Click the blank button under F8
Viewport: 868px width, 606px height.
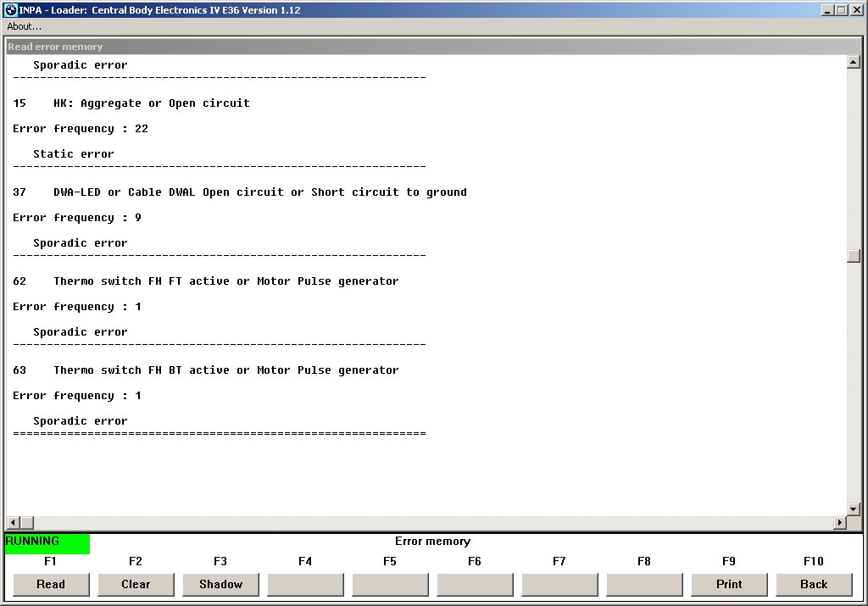pos(644,584)
